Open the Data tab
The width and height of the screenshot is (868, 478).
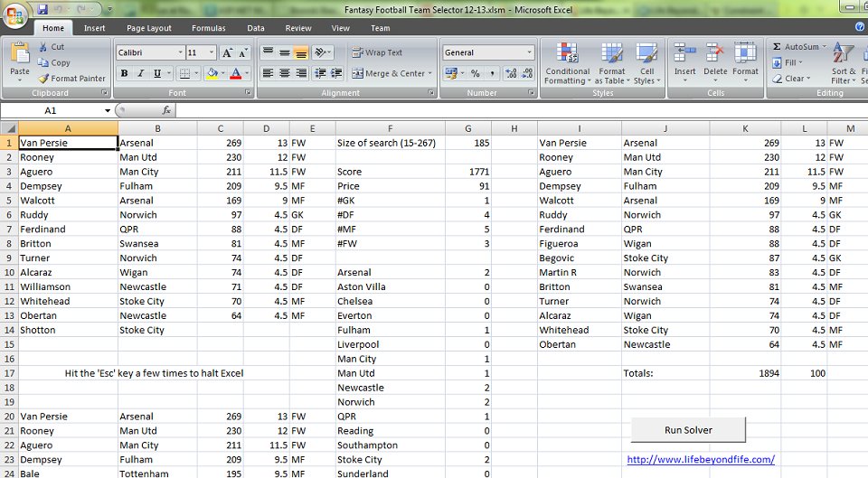(256, 28)
